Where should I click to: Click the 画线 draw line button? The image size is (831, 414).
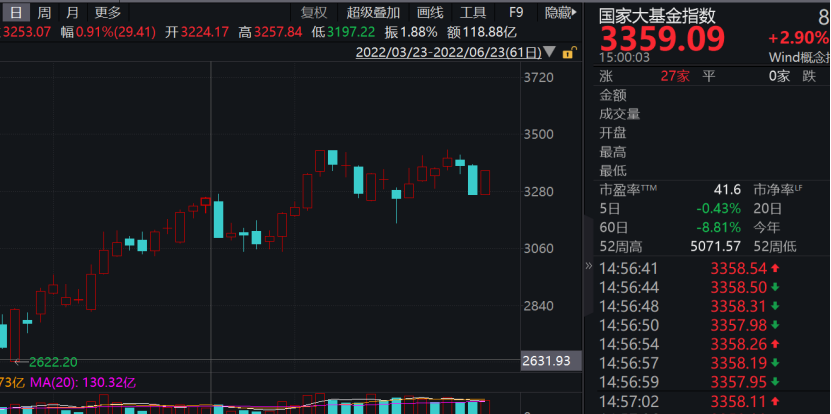point(429,13)
